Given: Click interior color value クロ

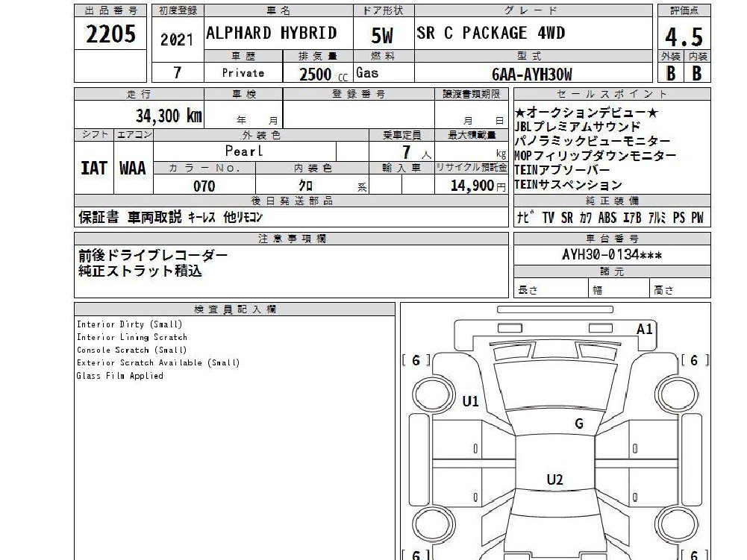Looking at the screenshot, I should (x=305, y=185).
